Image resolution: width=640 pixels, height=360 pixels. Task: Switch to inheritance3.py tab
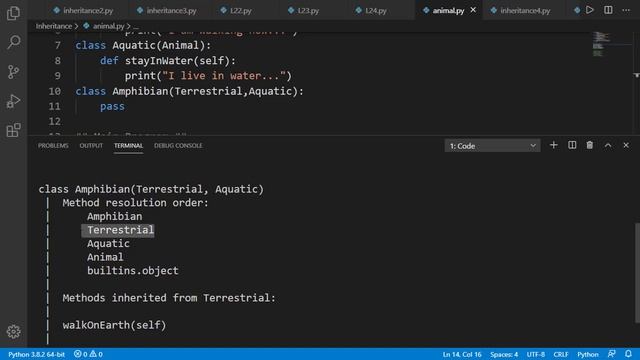167,10
